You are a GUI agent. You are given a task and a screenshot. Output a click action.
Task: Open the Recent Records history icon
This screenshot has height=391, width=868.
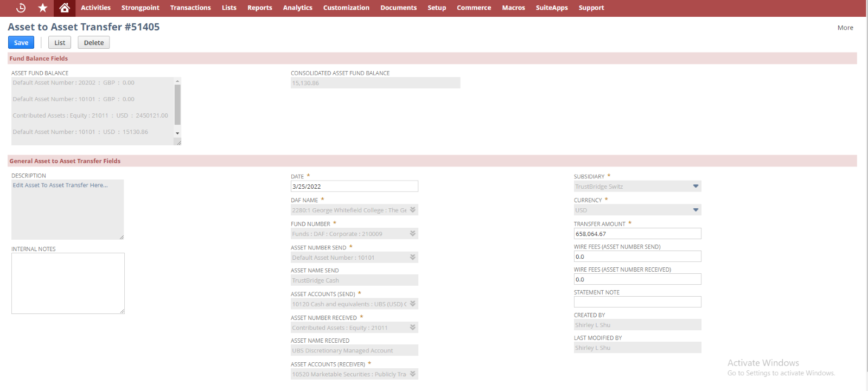[x=21, y=8]
